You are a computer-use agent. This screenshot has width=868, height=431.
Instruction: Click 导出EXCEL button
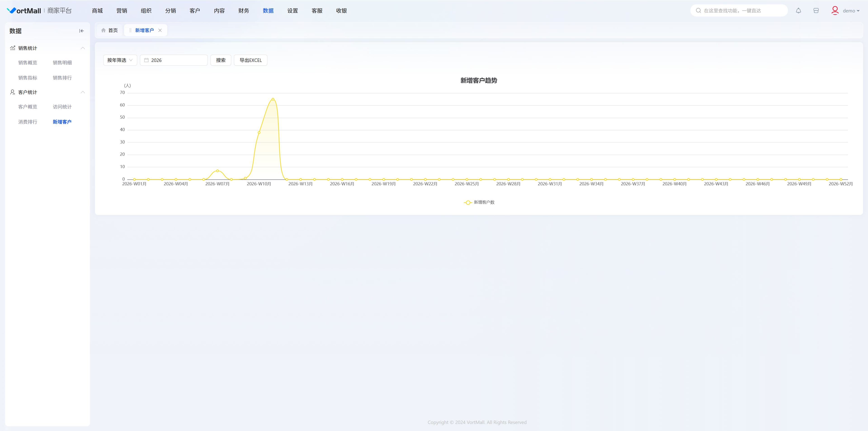[x=250, y=60]
